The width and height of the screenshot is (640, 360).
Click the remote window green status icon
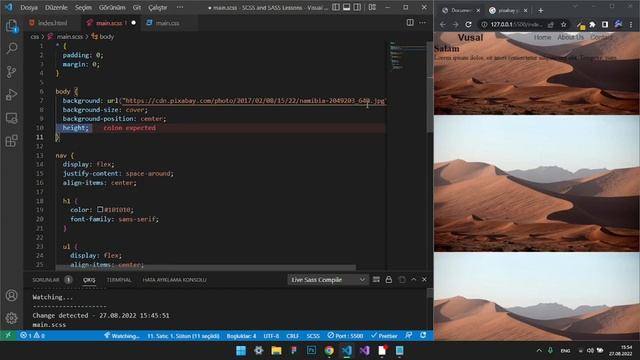(8, 336)
